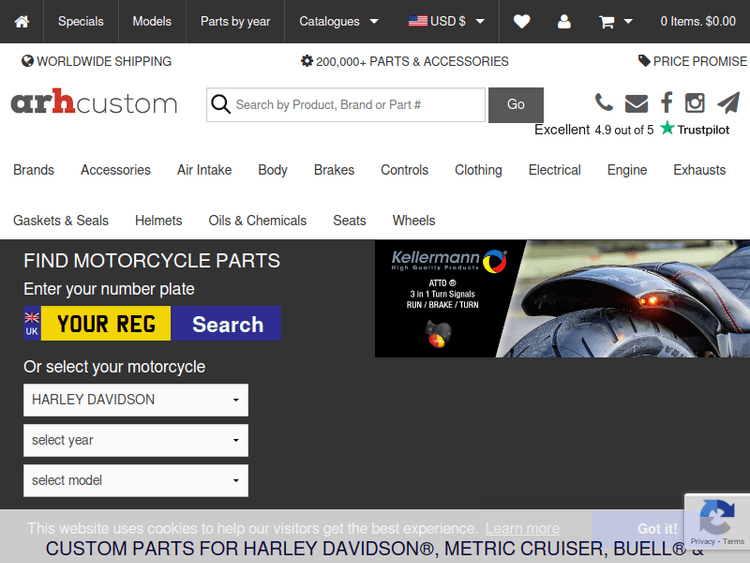Browse the Exhausts category

pos(699,170)
